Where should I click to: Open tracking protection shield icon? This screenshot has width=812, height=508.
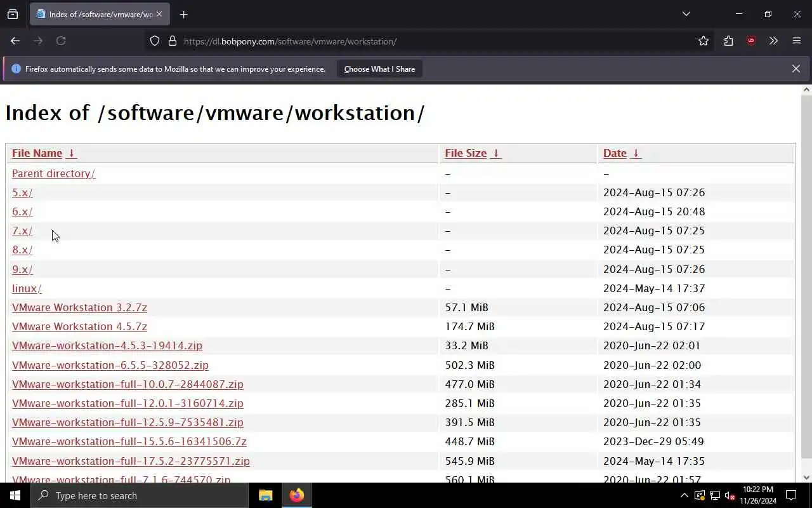click(155, 41)
